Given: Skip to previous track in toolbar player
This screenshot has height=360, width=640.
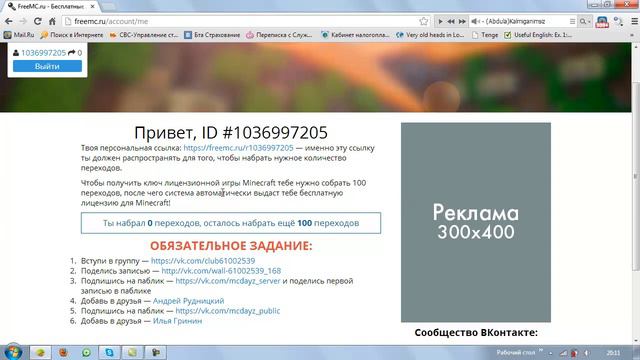Looking at the screenshot, I should click(451, 21).
